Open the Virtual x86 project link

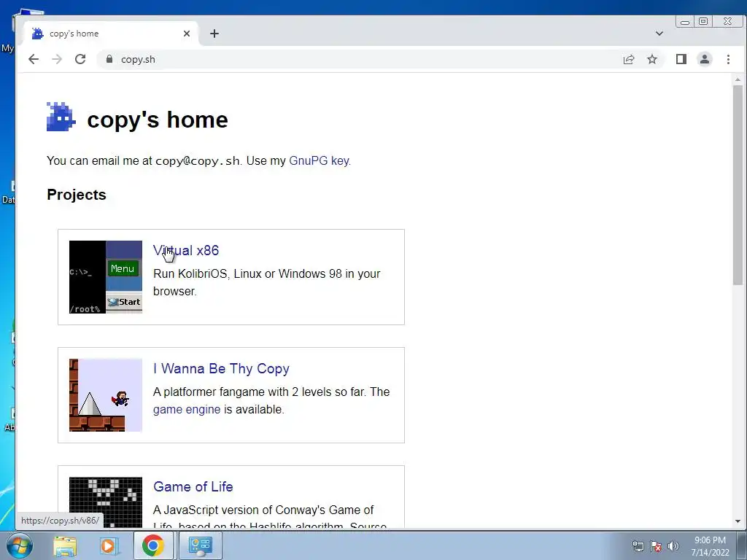[x=186, y=251]
